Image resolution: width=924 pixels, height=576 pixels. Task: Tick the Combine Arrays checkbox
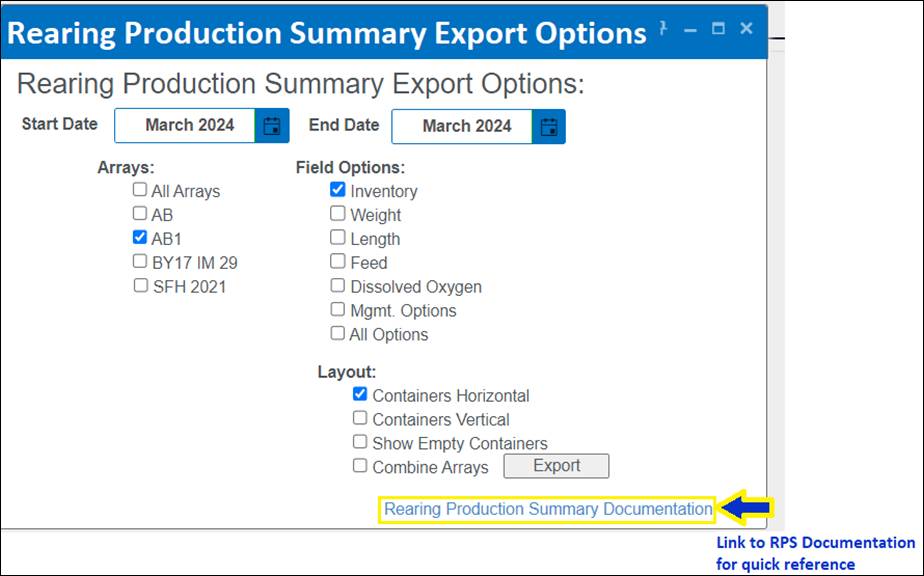360,466
